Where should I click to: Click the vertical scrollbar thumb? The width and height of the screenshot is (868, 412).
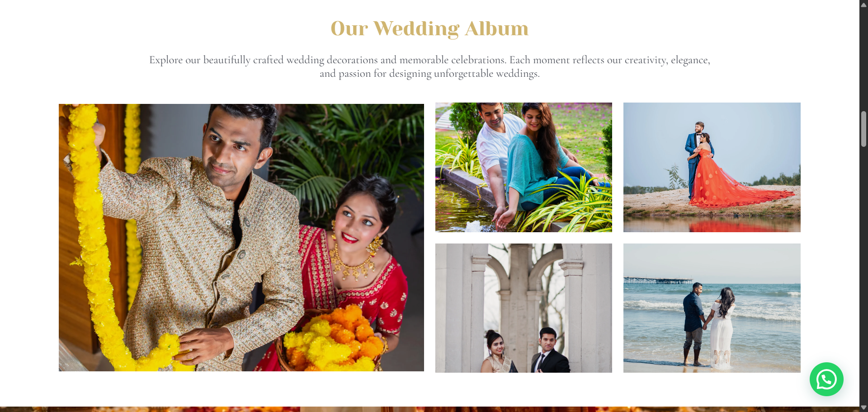coord(863,129)
